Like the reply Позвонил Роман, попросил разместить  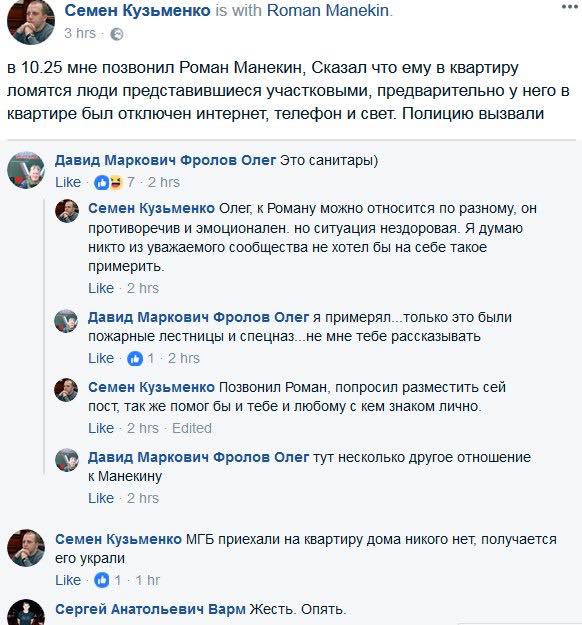[x=101, y=428]
